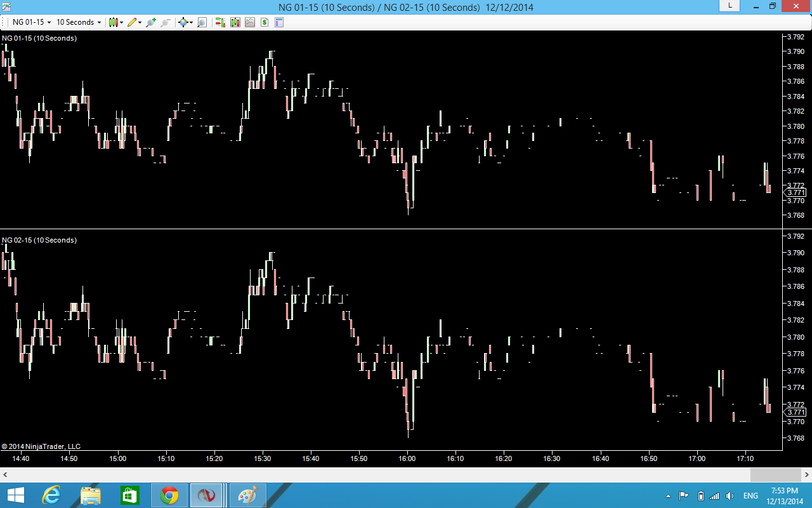Launch Internet Explorer from the taskbar
The height and width of the screenshot is (508, 812).
click(51, 495)
